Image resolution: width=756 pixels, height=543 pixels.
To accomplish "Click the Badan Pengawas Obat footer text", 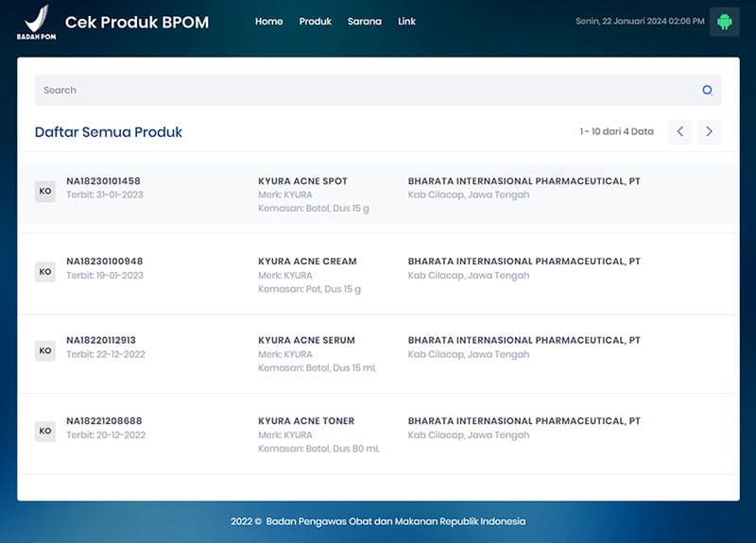I will pyautogui.click(x=378, y=521).
